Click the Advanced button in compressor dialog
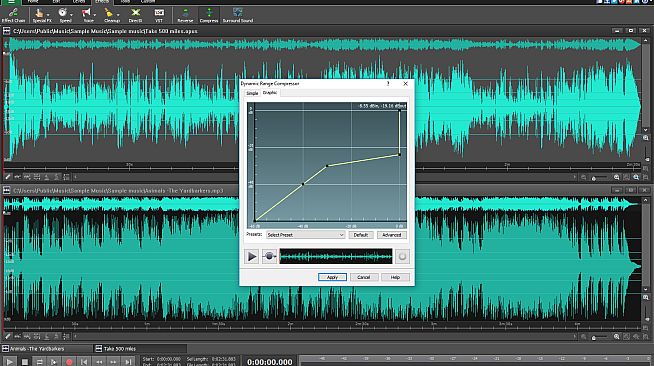 (x=392, y=235)
